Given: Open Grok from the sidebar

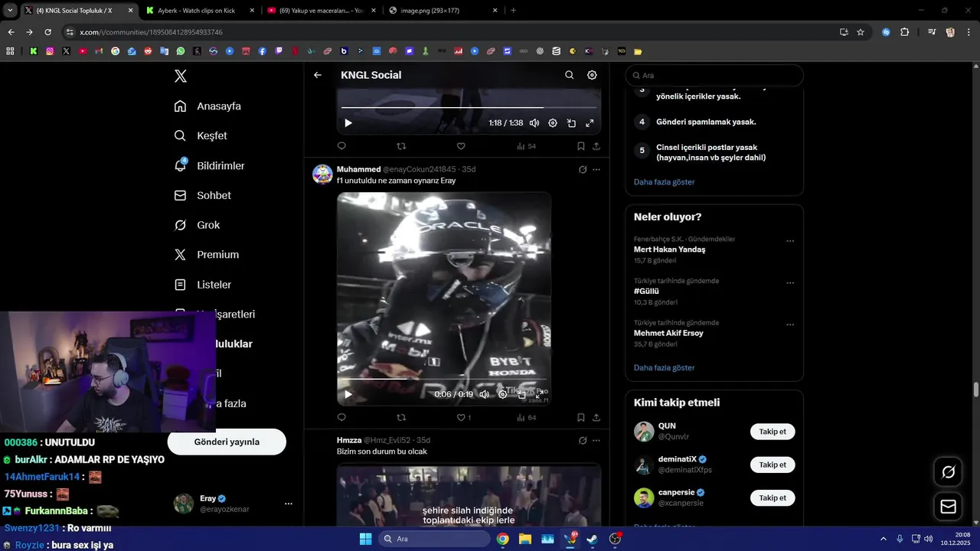Looking at the screenshot, I should click(197, 225).
